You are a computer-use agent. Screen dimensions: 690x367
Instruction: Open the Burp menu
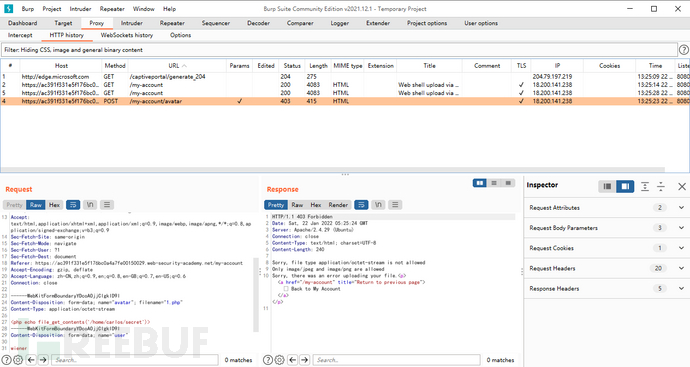pyautogui.click(x=28, y=9)
